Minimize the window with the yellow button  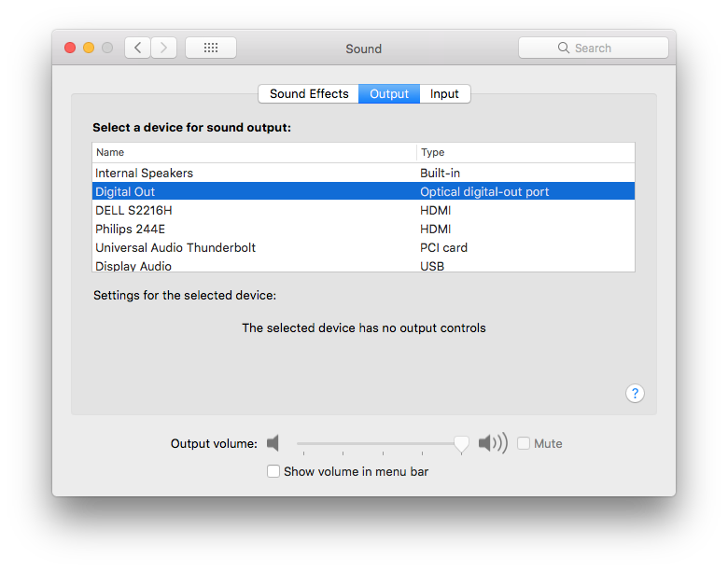click(89, 48)
